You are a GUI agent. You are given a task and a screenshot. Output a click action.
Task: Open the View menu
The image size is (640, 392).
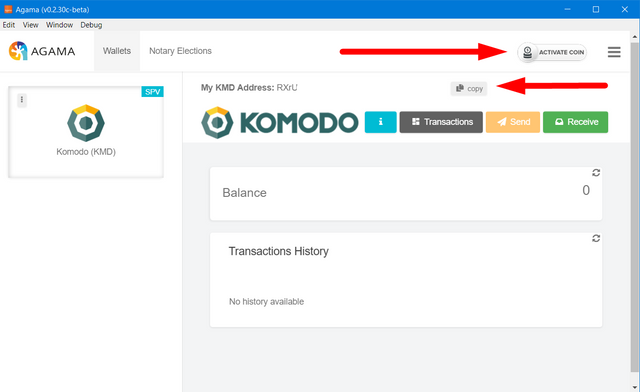tap(31, 25)
